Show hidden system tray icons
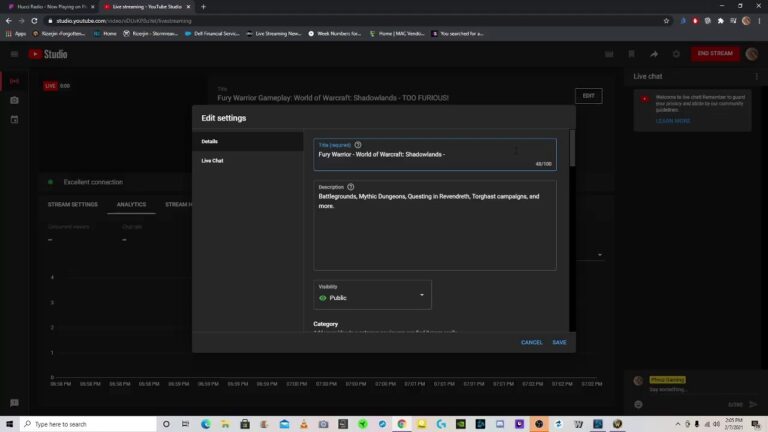 677,424
